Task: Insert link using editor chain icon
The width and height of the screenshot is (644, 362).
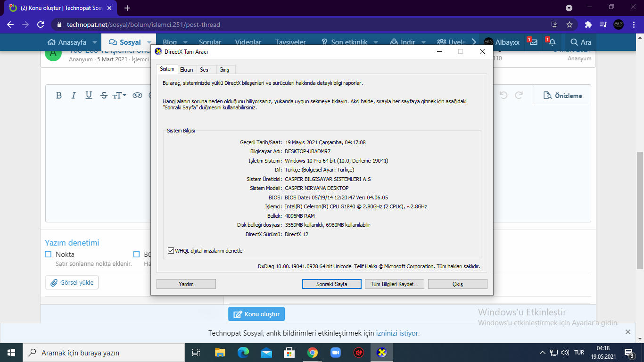Action: tap(137, 95)
